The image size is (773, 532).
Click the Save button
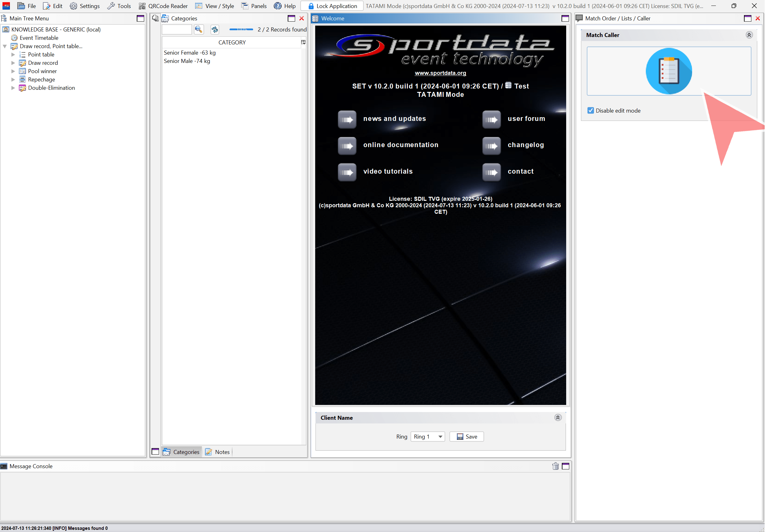466,437
